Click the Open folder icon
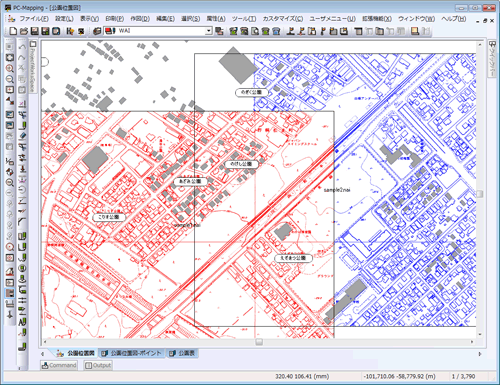This screenshot has width=500, height=385. pos(24,31)
